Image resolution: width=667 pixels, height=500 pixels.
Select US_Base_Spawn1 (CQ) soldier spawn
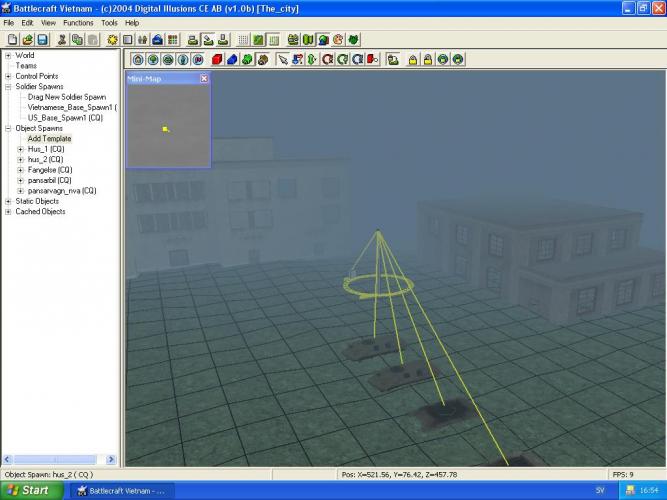tap(65, 118)
